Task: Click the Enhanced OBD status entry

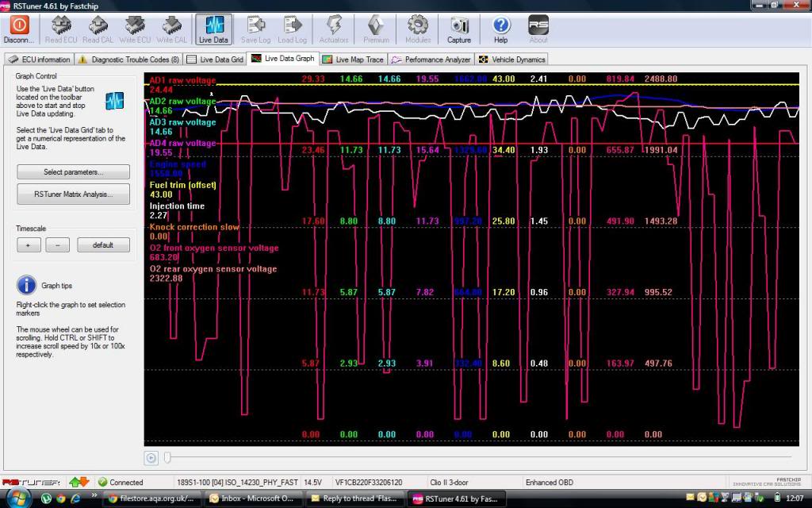Action: pos(550,483)
